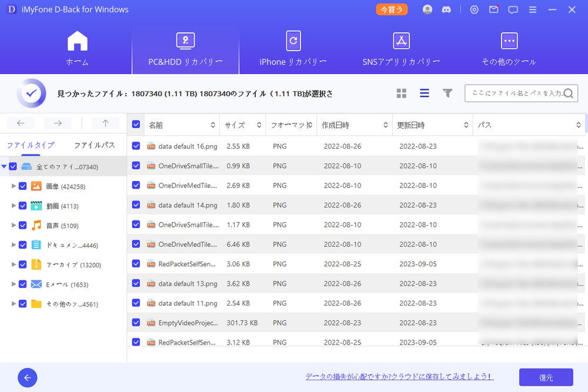Toggle the select-all checkbox in header
588x392 pixels.
pos(136,125)
